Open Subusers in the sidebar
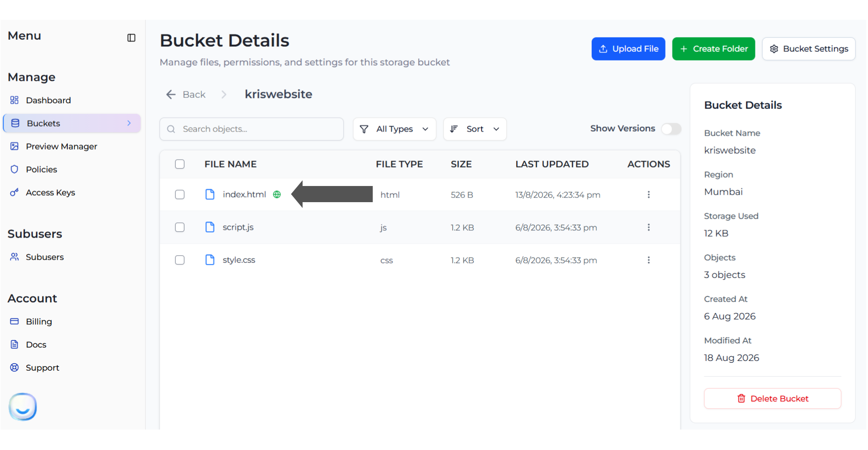868x450 pixels. pyautogui.click(x=45, y=257)
